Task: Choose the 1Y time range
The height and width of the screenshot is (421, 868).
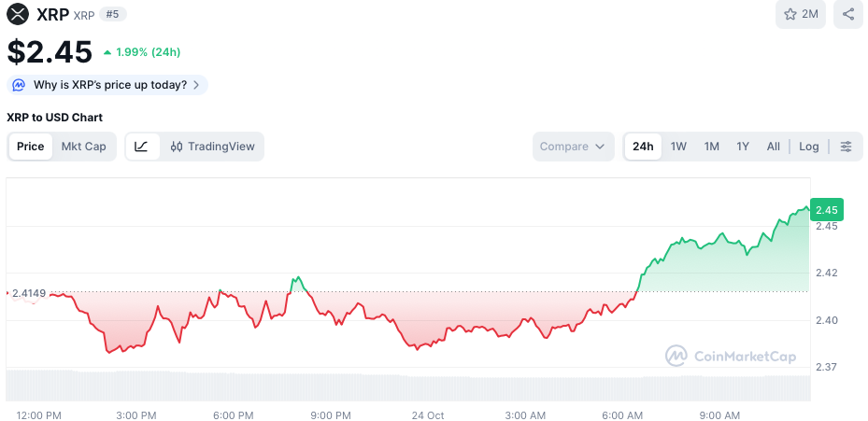Action: click(743, 147)
